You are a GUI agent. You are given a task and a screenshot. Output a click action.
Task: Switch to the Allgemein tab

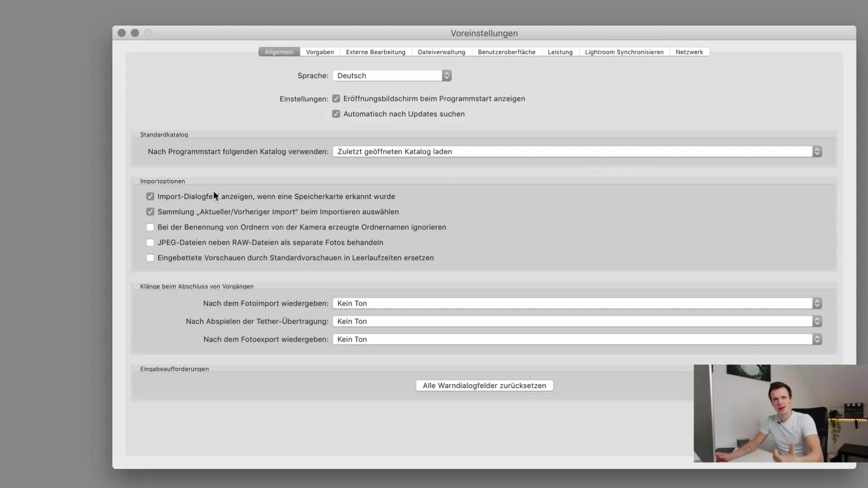click(x=279, y=52)
